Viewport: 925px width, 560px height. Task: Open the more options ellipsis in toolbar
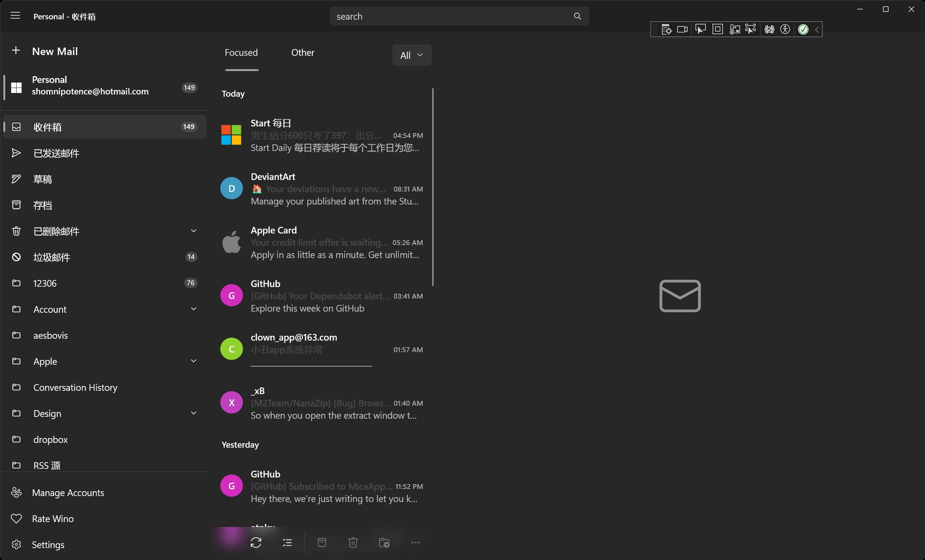[415, 543]
